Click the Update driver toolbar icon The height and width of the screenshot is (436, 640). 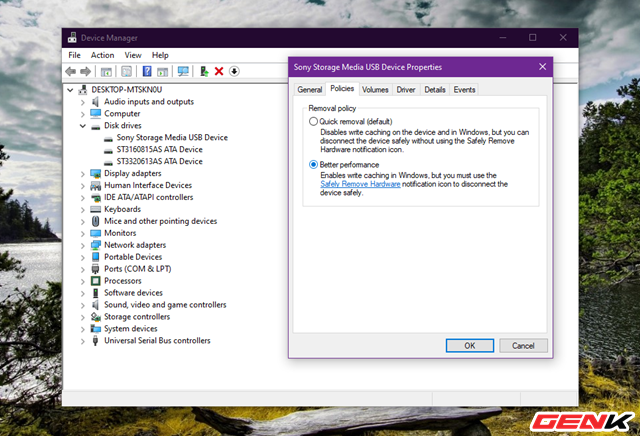pos(204,72)
